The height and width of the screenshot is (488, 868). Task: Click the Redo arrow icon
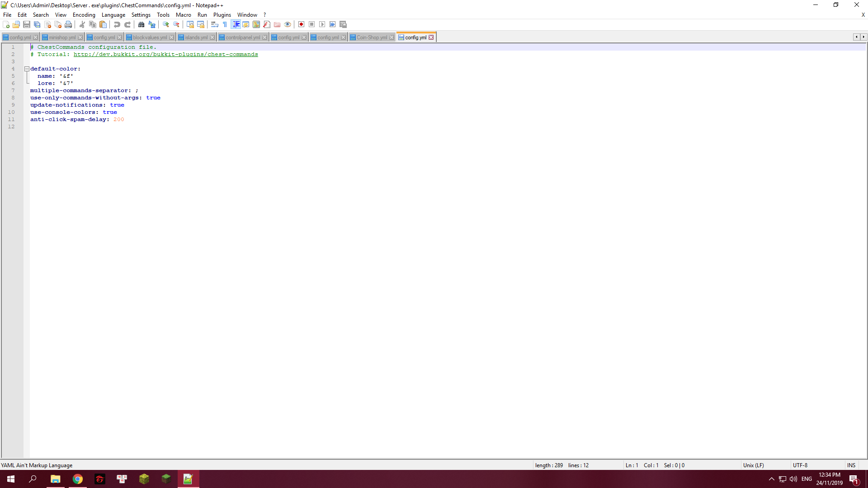(127, 24)
